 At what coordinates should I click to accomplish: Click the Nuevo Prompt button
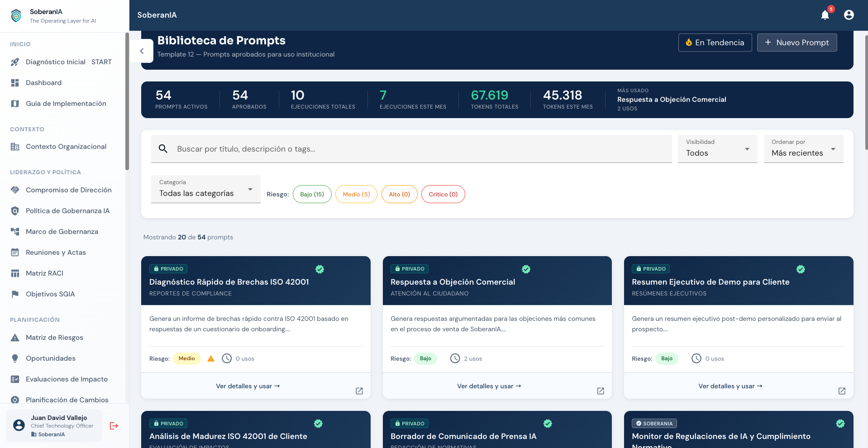tap(797, 43)
